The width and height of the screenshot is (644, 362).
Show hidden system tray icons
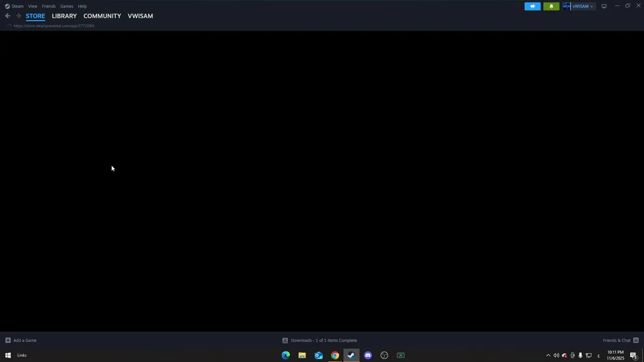(x=548, y=355)
